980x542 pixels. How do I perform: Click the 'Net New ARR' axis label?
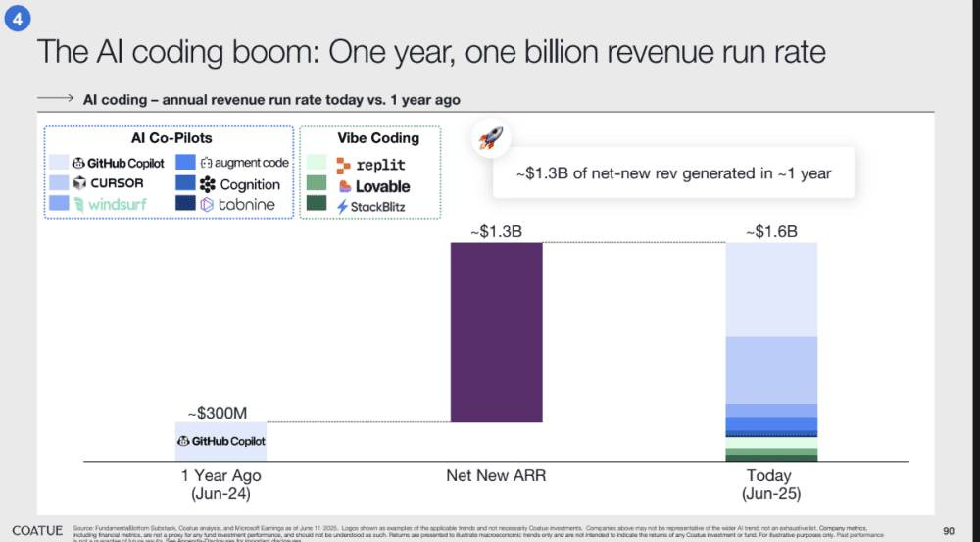point(496,475)
